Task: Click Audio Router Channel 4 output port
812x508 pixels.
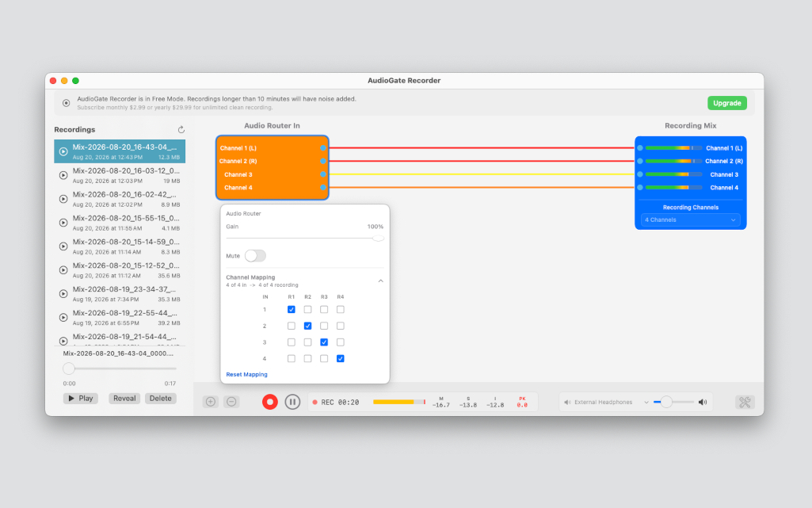Action: pyautogui.click(x=322, y=188)
